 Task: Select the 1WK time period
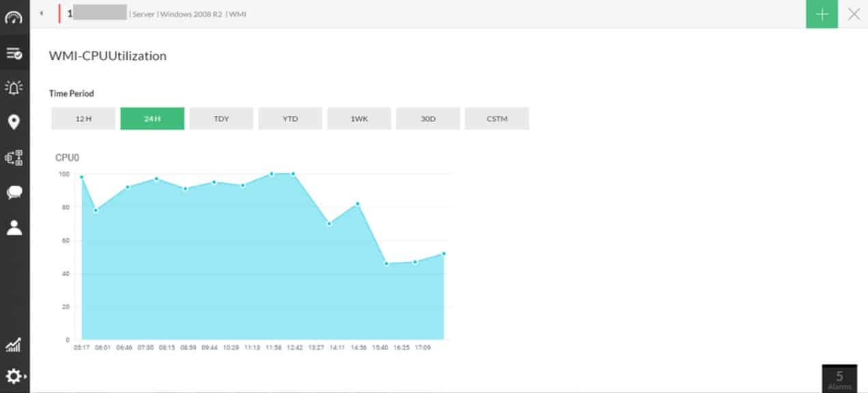tap(359, 119)
